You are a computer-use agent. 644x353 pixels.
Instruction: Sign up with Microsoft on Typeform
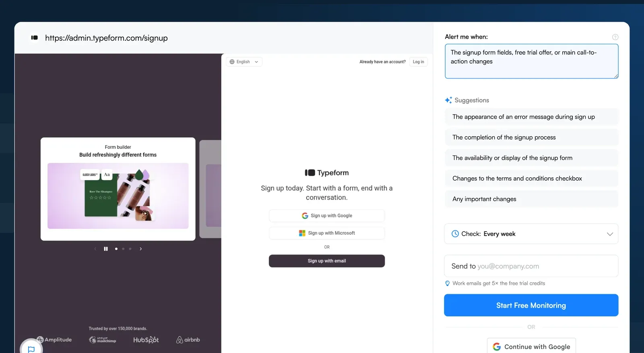pyautogui.click(x=327, y=233)
